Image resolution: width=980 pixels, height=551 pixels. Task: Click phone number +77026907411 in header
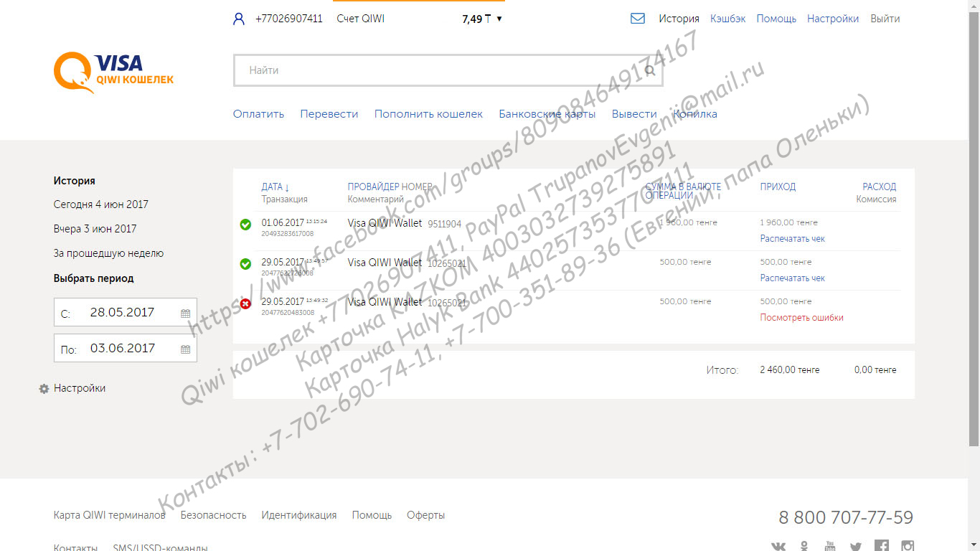289,19
